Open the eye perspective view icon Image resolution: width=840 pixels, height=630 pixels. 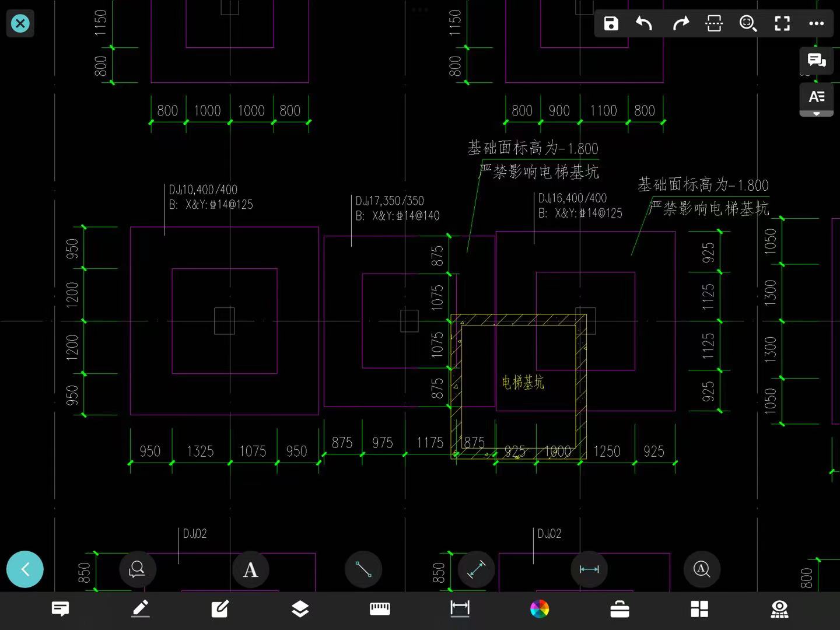[x=779, y=609]
